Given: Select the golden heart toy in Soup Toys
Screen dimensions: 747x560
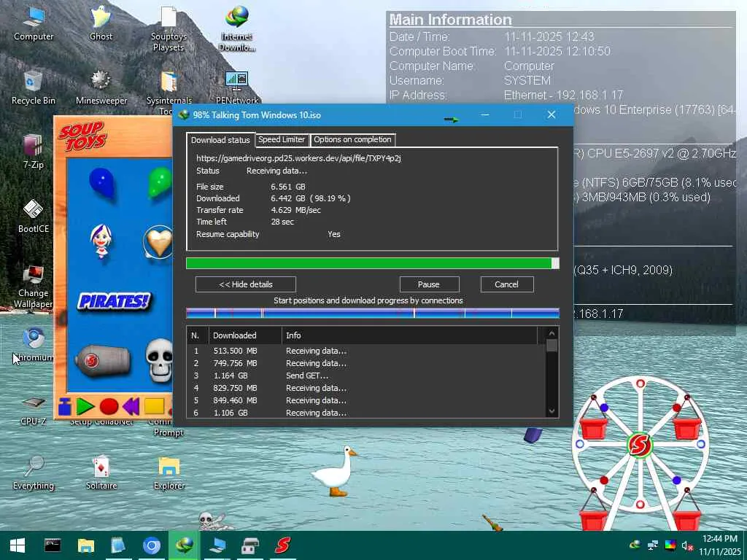Looking at the screenshot, I should point(158,242).
